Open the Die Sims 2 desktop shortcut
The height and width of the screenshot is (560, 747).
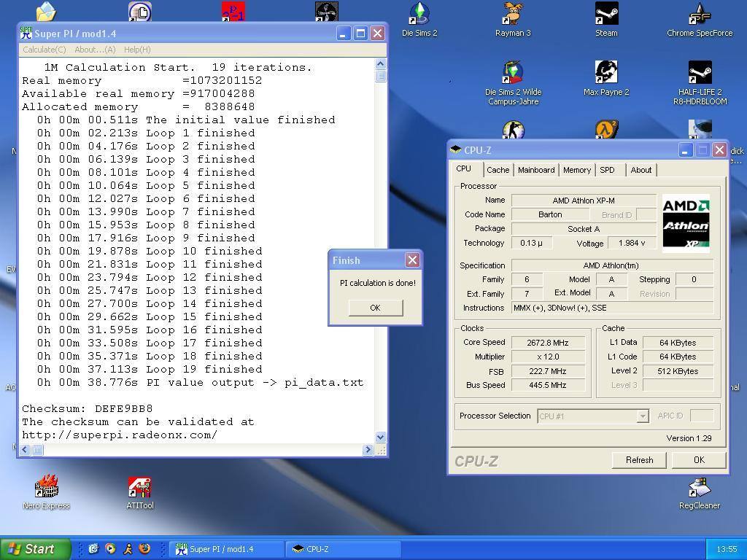coord(419,20)
